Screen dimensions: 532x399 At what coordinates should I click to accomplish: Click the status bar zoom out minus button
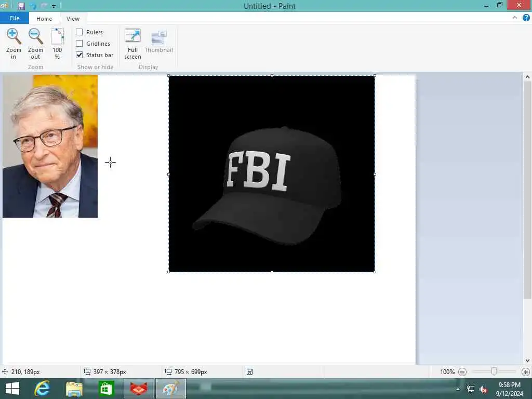(x=462, y=372)
